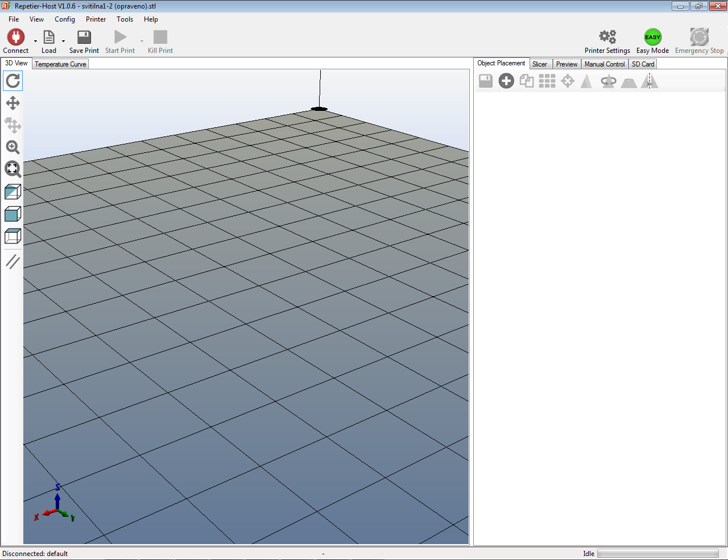The height and width of the screenshot is (560, 728).
Task: Select the move viewpoint arrows tool
Action: (x=13, y=103)
